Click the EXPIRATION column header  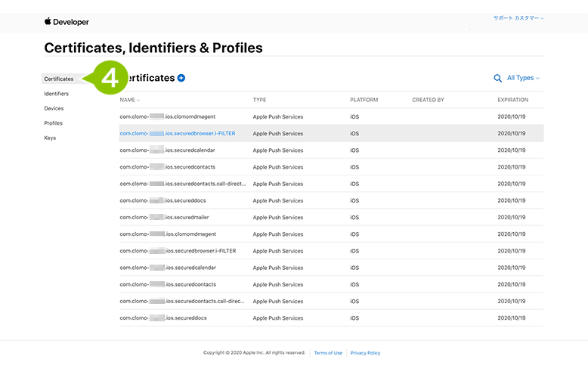pyautogui.click(x=512, y=100)
